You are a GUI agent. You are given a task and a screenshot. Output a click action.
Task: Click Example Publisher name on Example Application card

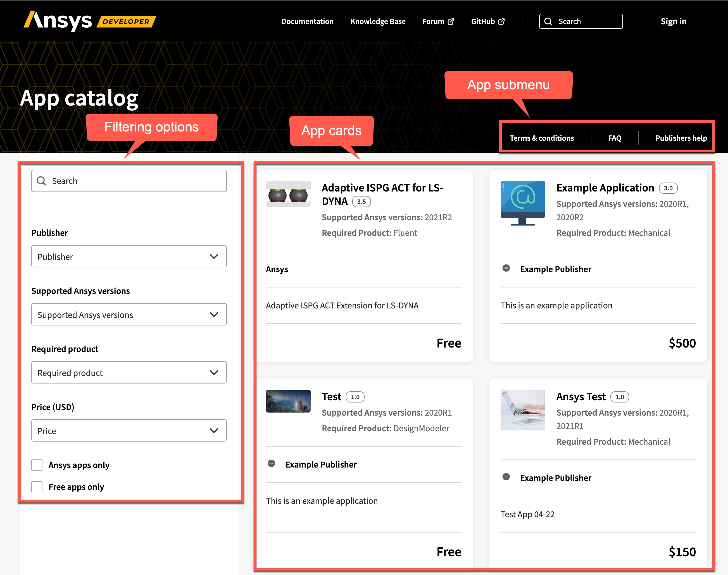(x=556, y=269)
